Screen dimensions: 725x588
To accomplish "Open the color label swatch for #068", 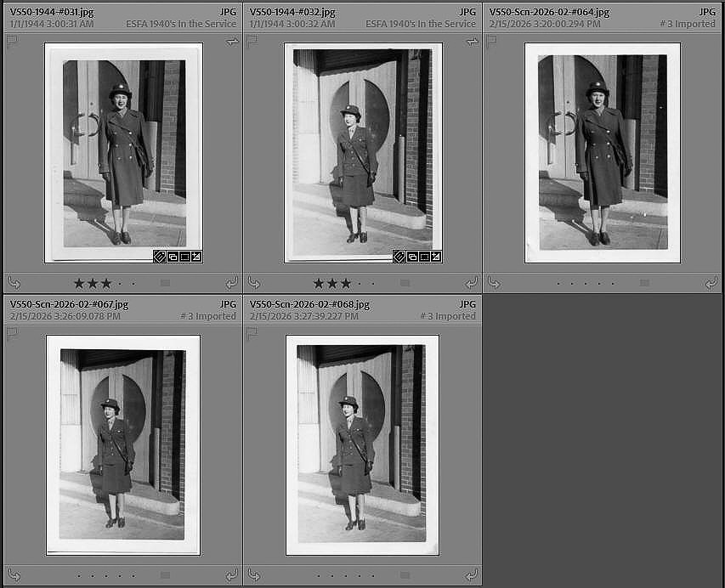I will (405, 575).
